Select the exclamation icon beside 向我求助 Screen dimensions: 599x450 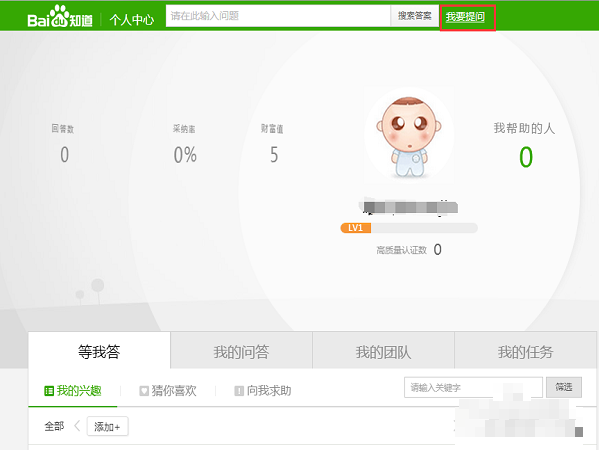(x=239, y=391)
